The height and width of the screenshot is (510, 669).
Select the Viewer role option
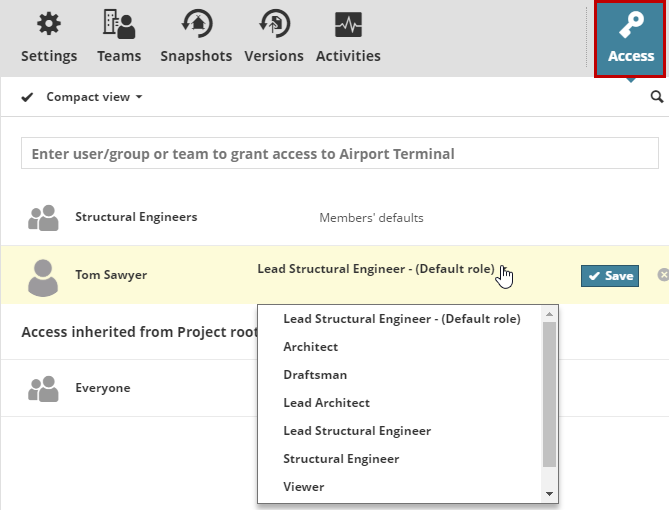click(x=304, y=487)
